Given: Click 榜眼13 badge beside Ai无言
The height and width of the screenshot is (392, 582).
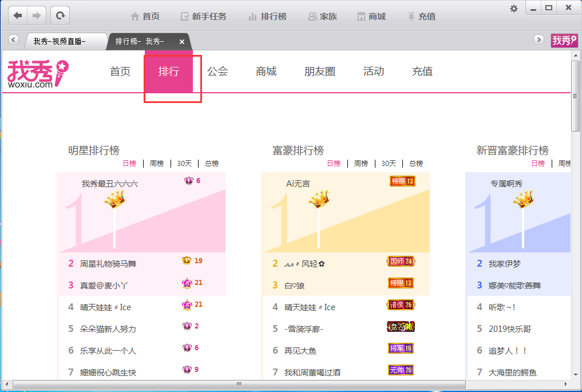Looking at the screenshot, I should [x=402, y=181].
